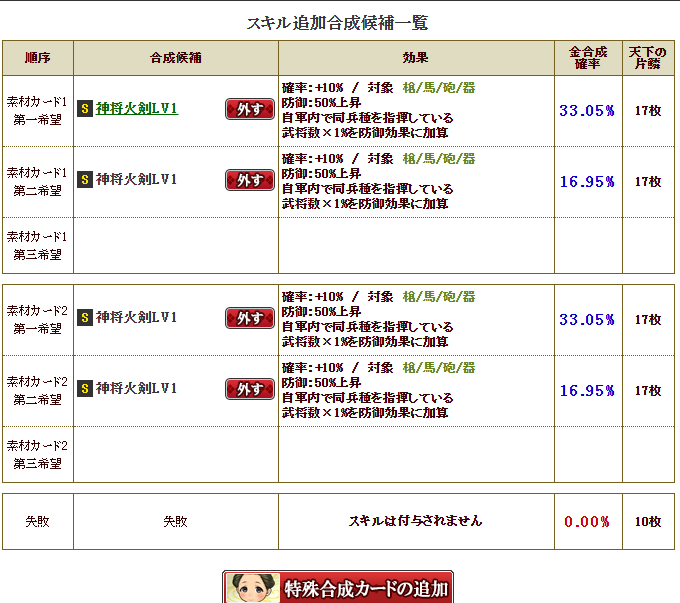Click the character face on 特殊合成カードの追加 button

pos(252,588)
